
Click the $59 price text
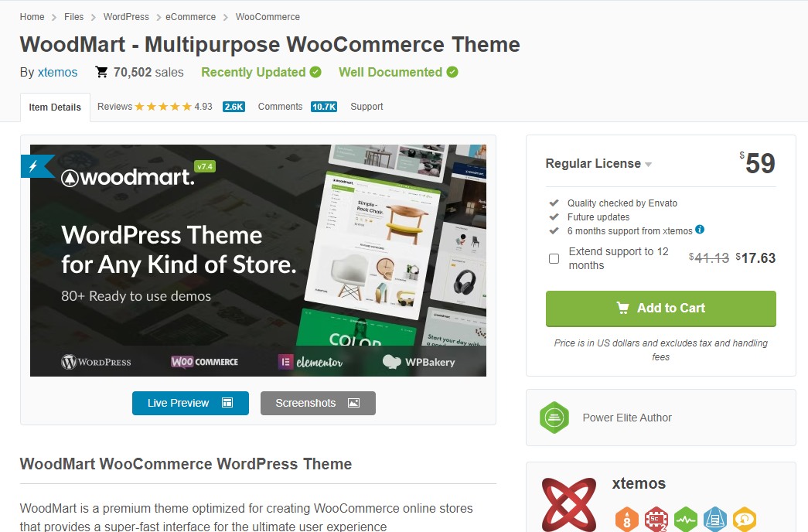pos(758,163)
